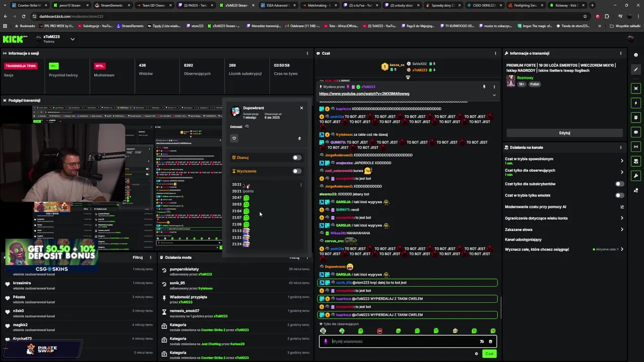This screenshot has height=362, width=644.
Task: Open the notes document sidebar icon
Action: coord(636,118)
